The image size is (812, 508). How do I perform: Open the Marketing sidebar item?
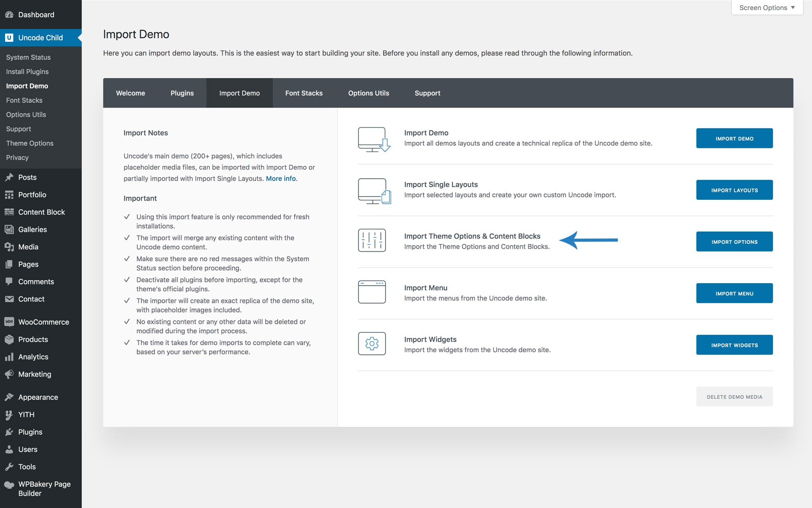[x=34, y=374]
